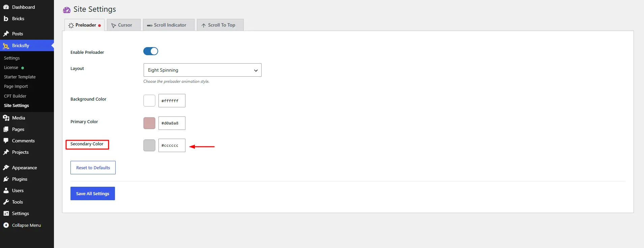This screenshot has height=248, width=644.
Task: Click the Tools wrench icon
Action: [6, 202]
